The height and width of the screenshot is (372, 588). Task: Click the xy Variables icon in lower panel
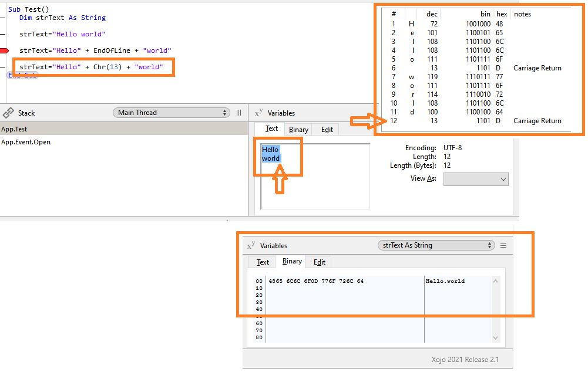click(x=251, y=245)
